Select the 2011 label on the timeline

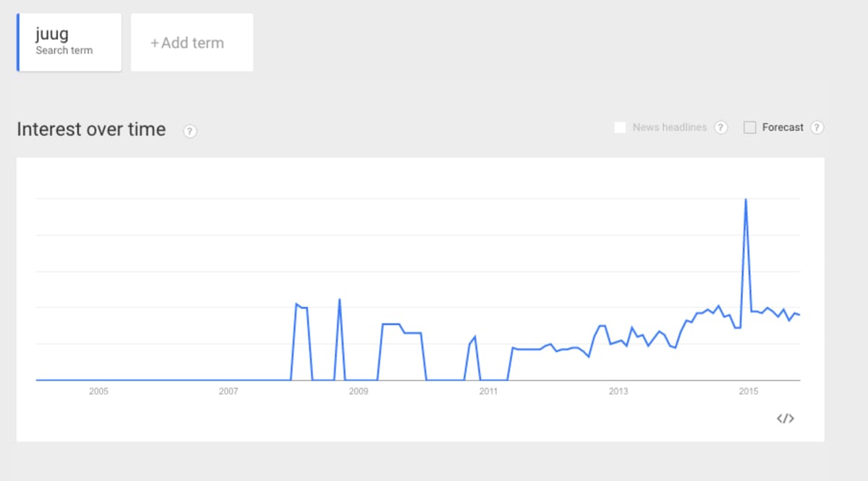[x=488, y=391]
